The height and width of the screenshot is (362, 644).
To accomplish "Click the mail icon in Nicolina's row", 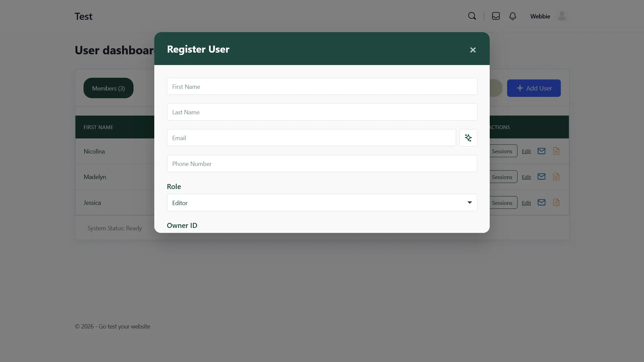I will coord(541,151).
